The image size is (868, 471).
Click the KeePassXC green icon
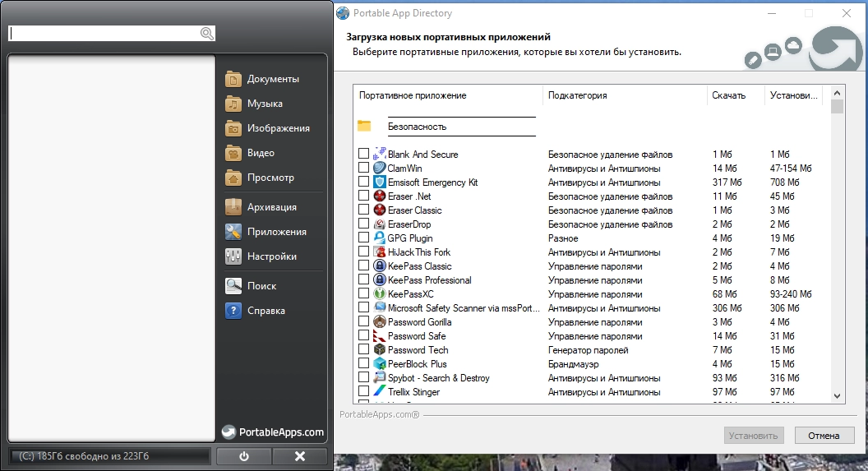tap(379, 294)
